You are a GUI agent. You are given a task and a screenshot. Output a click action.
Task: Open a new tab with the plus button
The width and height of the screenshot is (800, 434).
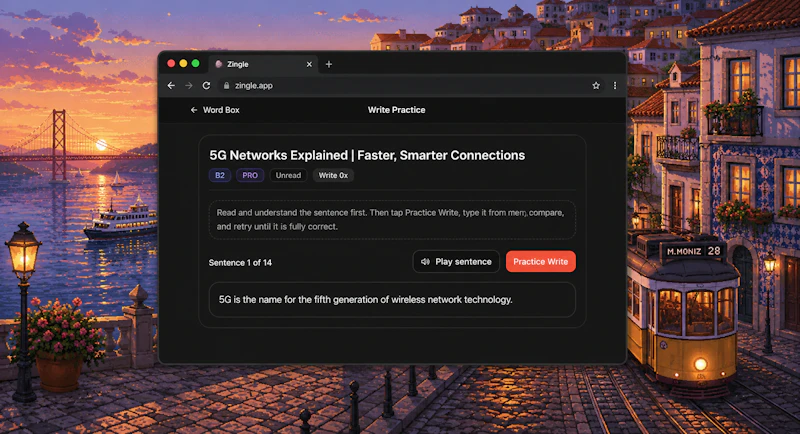tap(329, 64)
